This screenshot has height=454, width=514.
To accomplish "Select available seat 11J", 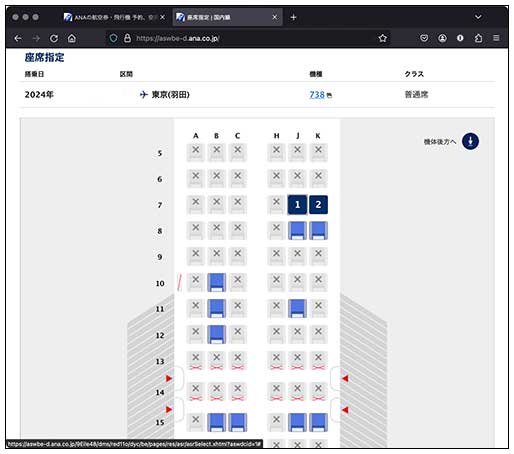I will (x=297, y=308).
